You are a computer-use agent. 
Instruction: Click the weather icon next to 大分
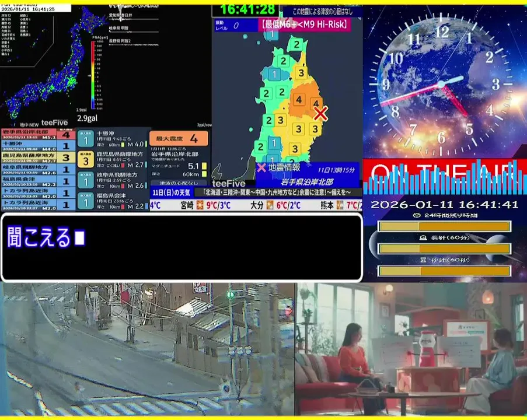point(270,205)
